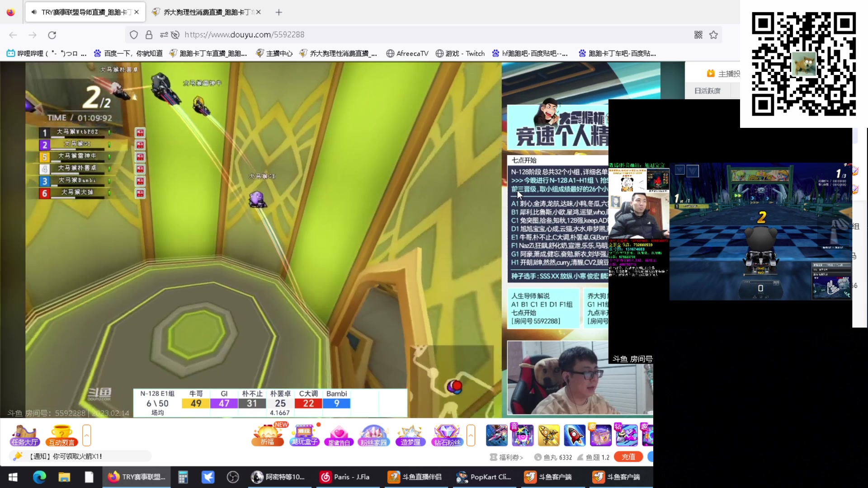
Task: Open PopKart Client from taskbar
Action: coord(484,477)
